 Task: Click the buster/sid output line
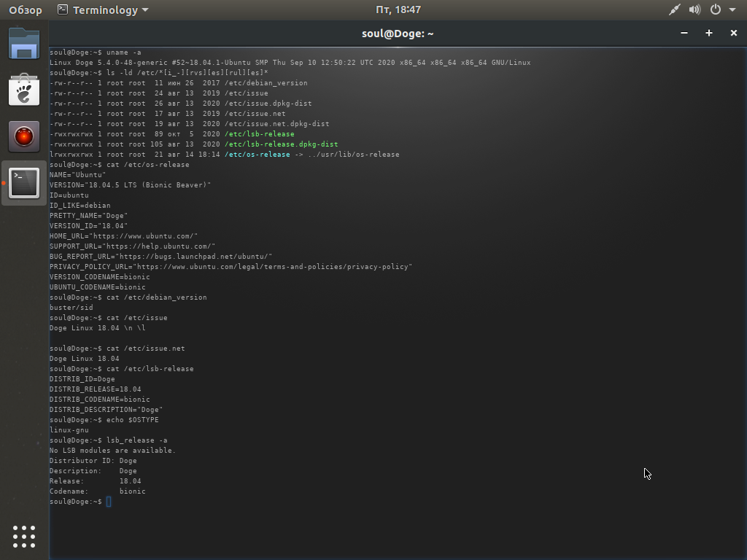click(71, 308)
